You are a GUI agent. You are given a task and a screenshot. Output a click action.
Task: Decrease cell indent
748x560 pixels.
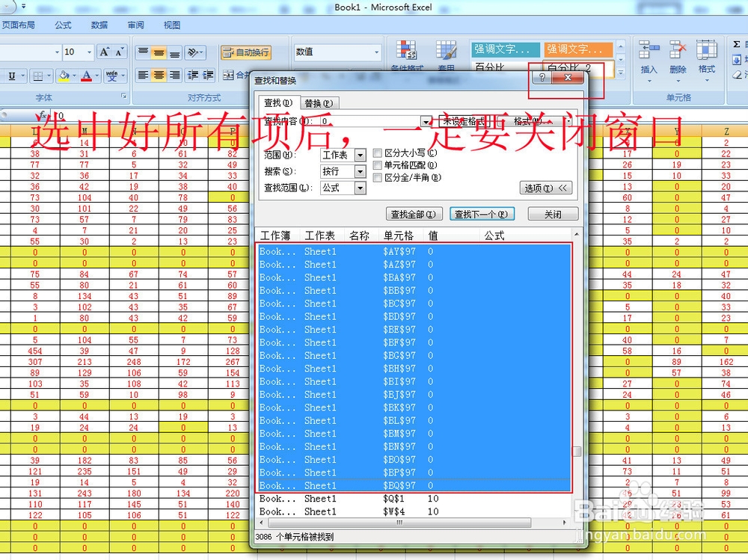click(x=193, y=75)
